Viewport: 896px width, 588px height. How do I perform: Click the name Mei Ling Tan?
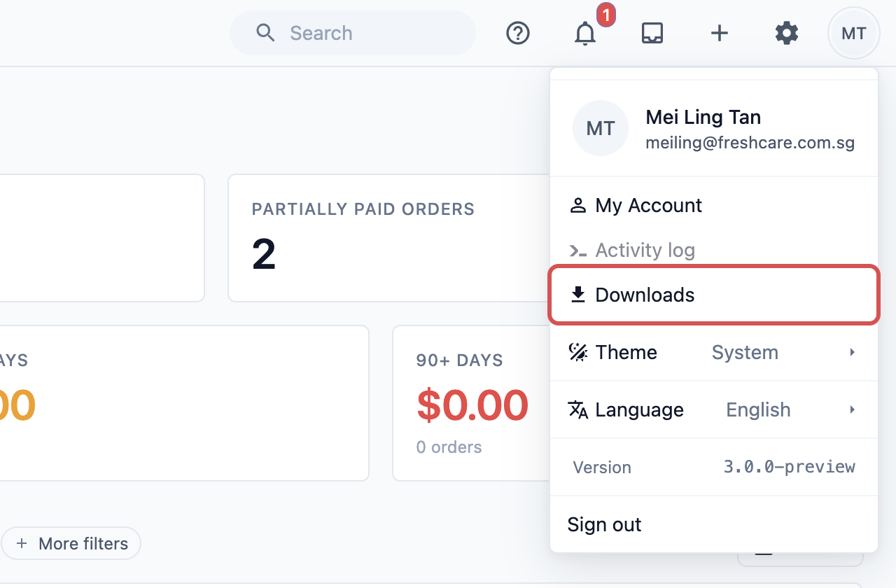[x=703, y=117]
